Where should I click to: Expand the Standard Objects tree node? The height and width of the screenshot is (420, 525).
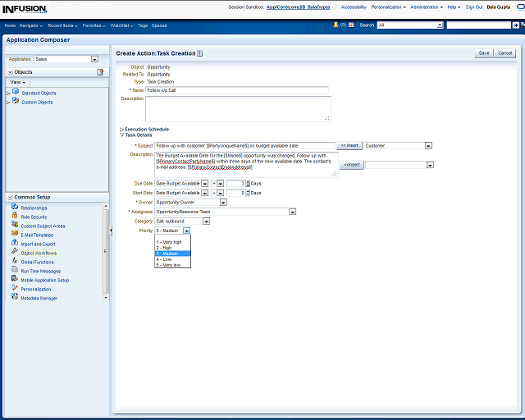point(8,93)
